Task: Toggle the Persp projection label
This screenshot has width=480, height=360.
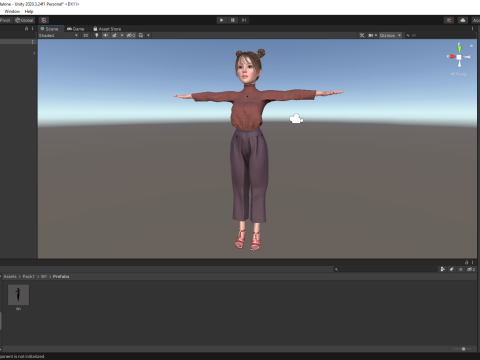Action: tap(459, 74)
